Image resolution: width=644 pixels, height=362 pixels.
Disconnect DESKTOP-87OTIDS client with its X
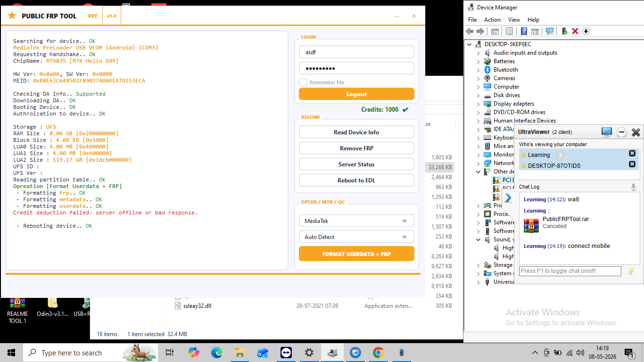(632, 165)
